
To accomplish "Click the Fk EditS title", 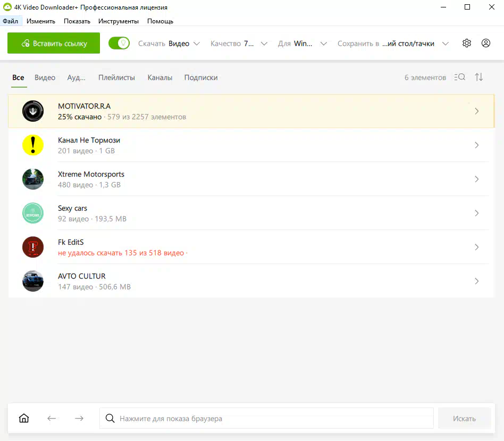I will click(71, 242).
